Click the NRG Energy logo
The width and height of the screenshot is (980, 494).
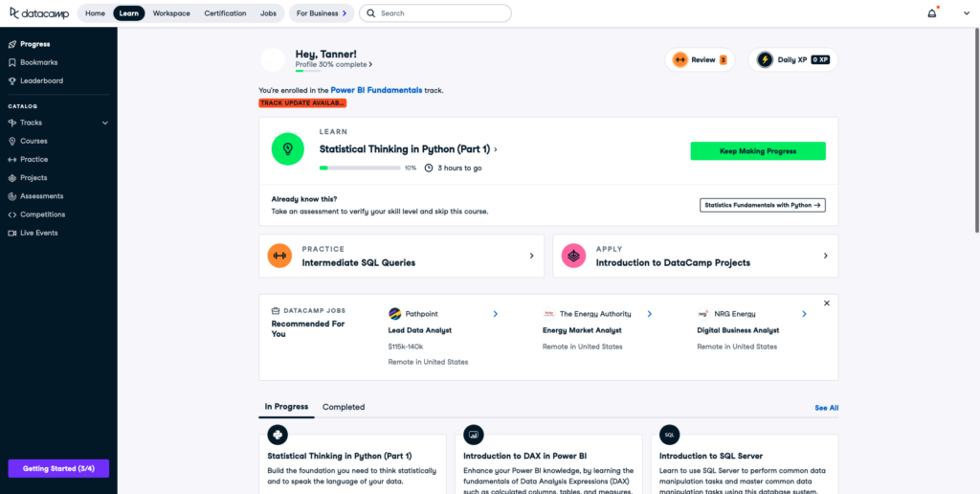pyautogui.click(x=703, y=314)
